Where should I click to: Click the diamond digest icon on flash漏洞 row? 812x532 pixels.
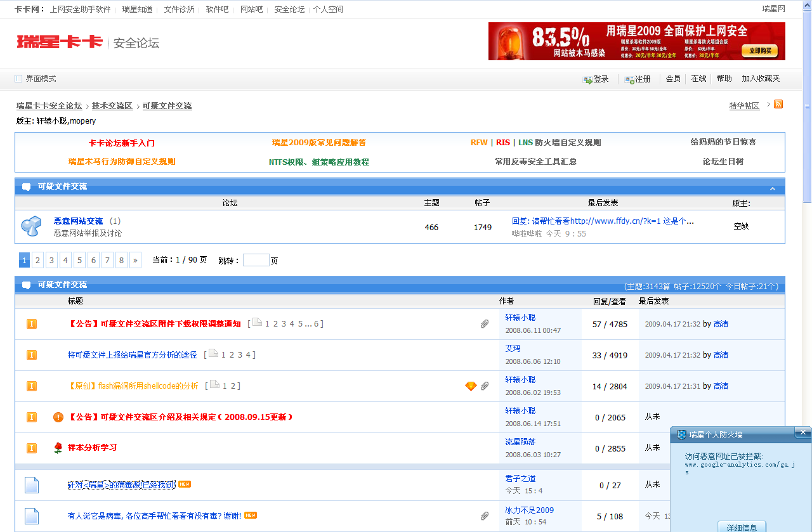pos(471,386)
